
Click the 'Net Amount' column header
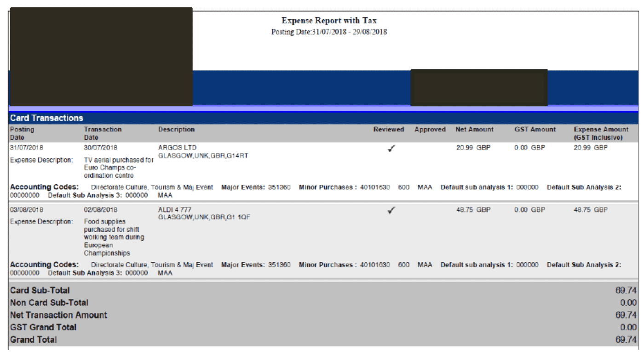pyautogui.click(x=475, y=130)
